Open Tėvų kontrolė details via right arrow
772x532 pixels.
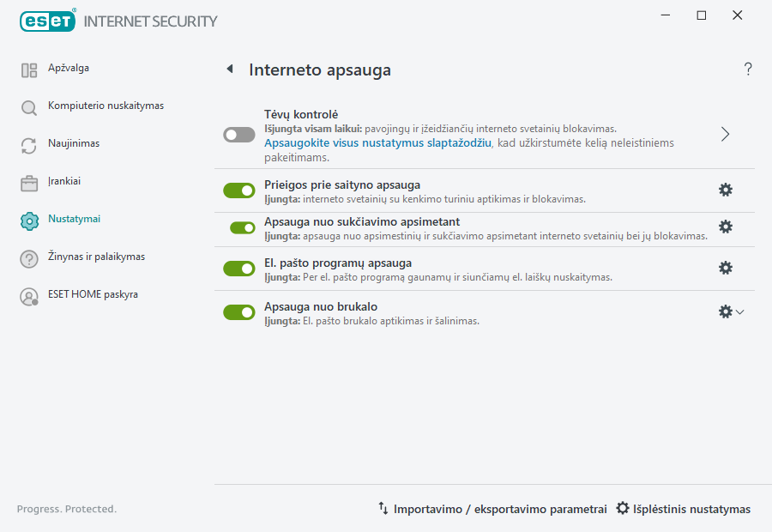(x=725, y=134)
